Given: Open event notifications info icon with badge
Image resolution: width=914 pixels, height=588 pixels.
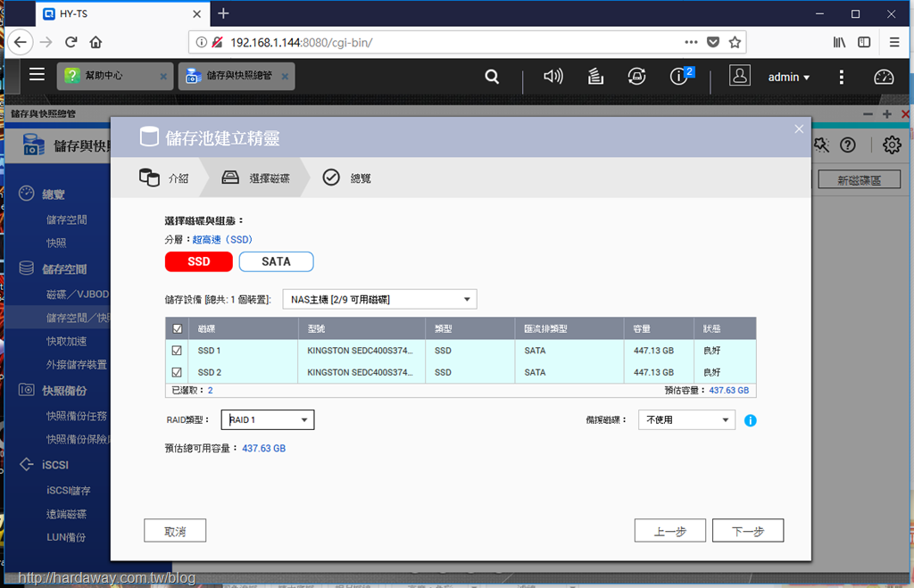Looking at the screenshot, I should tap(680, 76).
